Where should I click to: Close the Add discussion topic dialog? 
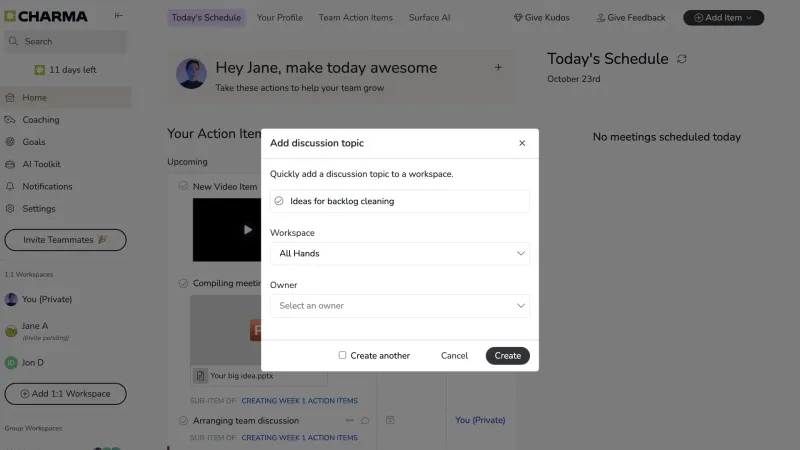tap(522, 143)
